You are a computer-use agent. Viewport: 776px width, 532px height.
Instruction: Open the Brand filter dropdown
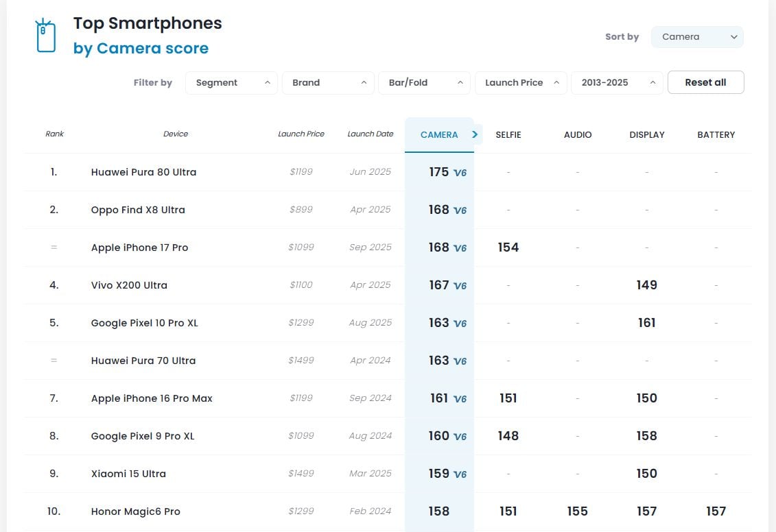pyautogui.click(x=327, y=82)
